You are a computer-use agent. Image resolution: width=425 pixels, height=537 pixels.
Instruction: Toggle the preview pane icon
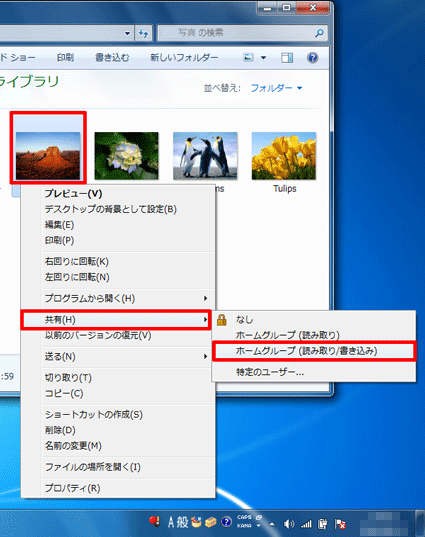coord(287,58)
